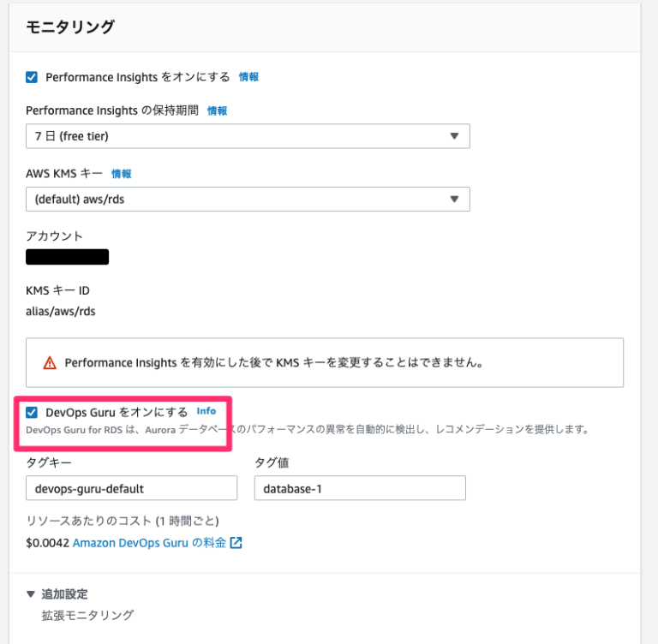Open Amazon DevOps Guru の料金 link
This screenshot has width=658, height=644.
click(x=149, y=542)
